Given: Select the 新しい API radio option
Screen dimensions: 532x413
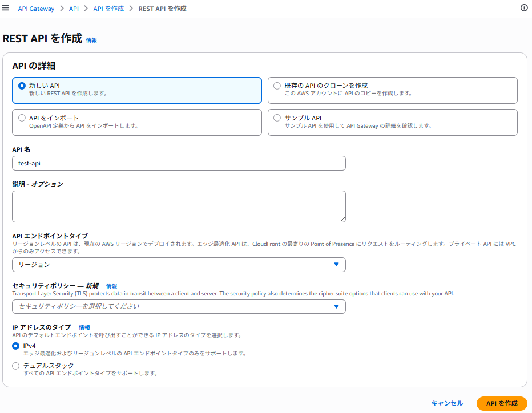Looking at the screenshot, I should pyautogui.click(x=22, y=86).
